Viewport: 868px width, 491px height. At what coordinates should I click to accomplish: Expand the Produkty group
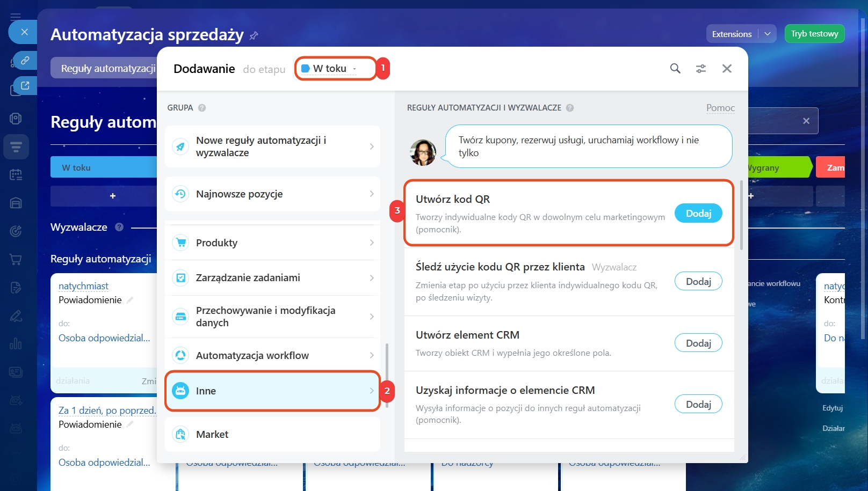(272, 243)
